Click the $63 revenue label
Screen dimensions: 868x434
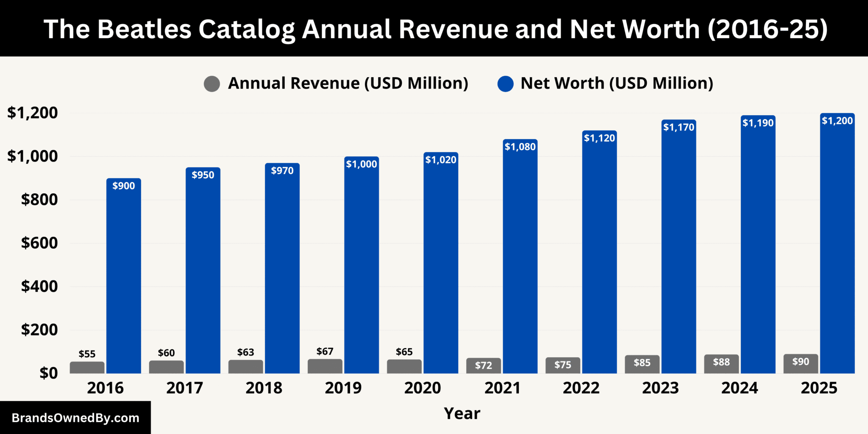point(245,352)
